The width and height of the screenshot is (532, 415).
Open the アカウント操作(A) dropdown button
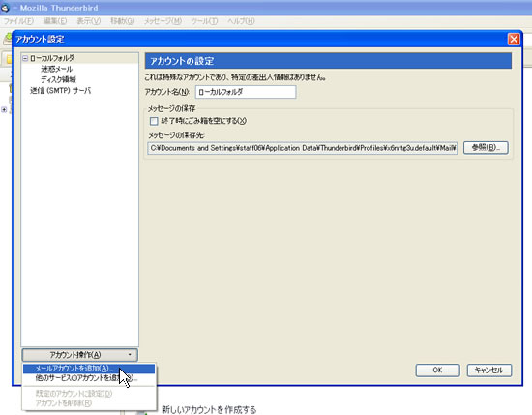(79, 355)
